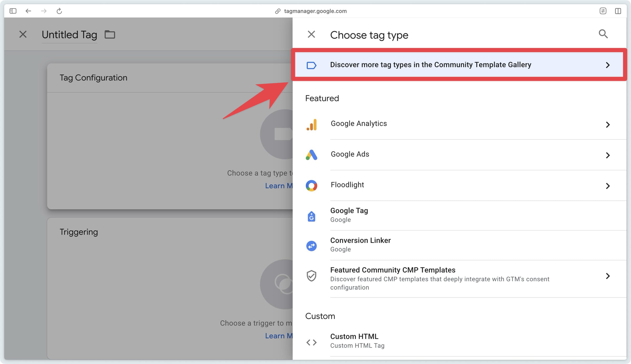Expand Floodlight tag types chevron
This screenshot has height=364, width=631.
click(x=608, y=186)
